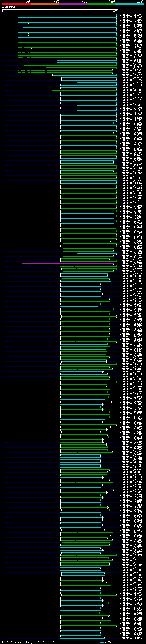This screenshot has height=644, width=146.
Task: Click the label UniRef100_C5XXM1
Action: (131, 72)
